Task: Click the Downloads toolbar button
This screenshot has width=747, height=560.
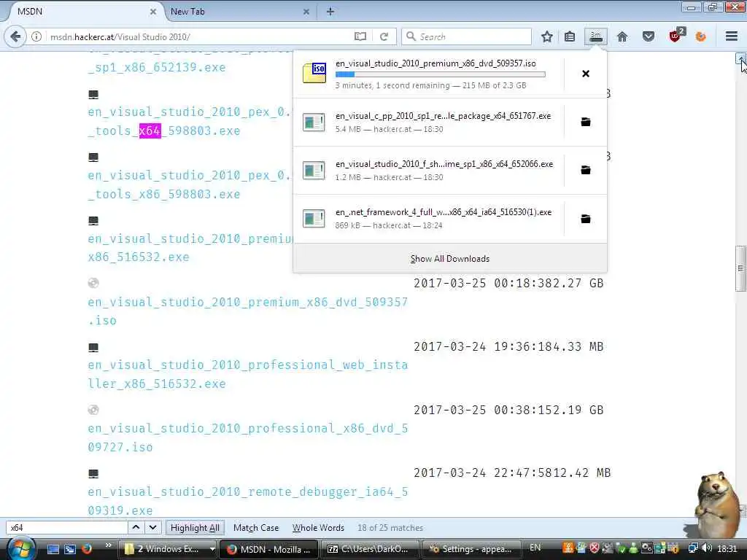Action: pos(596,36)
